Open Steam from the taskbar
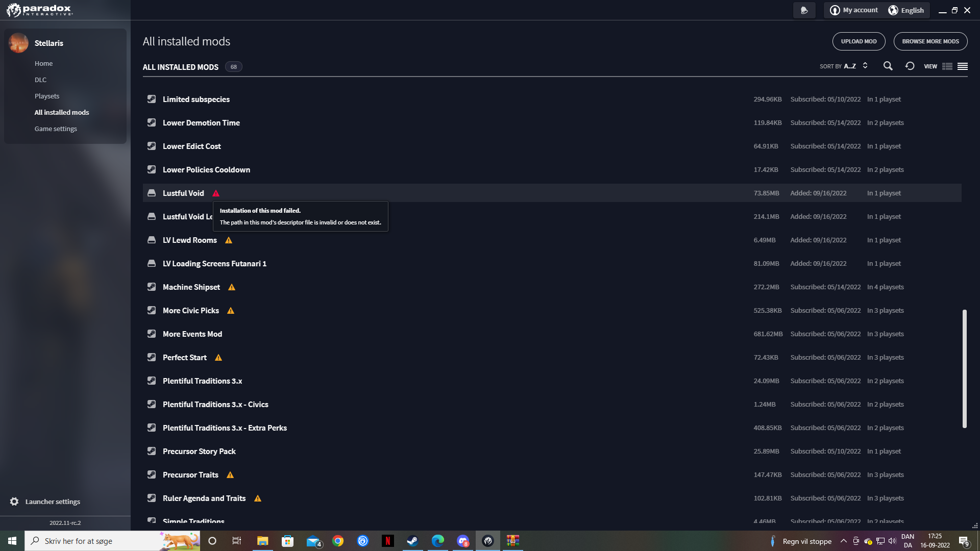This screenshot has height=551, width=980. click(x=412, y=541)
